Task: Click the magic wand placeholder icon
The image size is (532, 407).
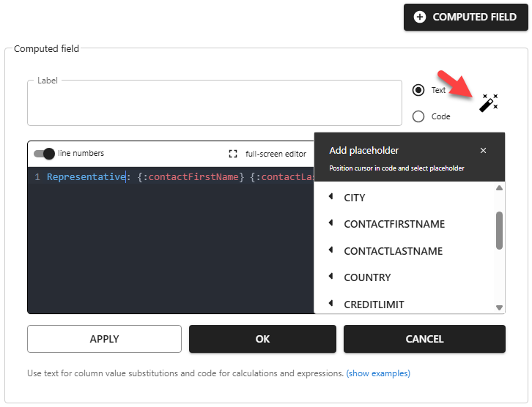Action: [x=489, y=102]
